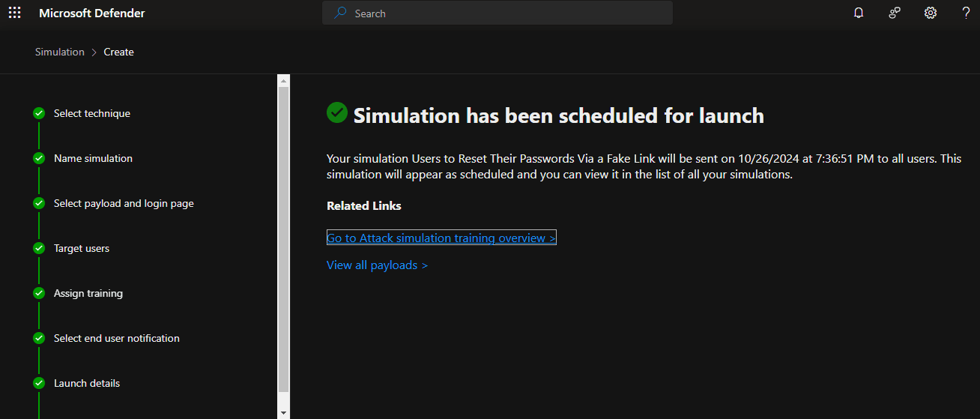Click the Launch details step checkmark
This screenshot has height=419, width=980.
pos(39,383)
